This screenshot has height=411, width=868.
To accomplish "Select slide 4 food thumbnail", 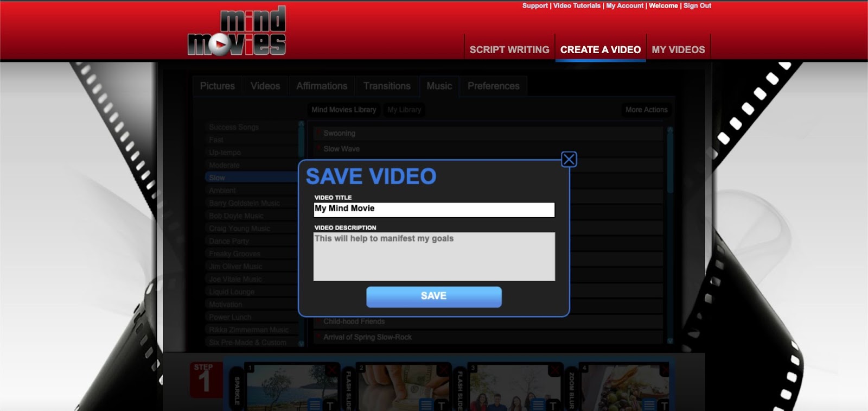I will pos(626,387).
